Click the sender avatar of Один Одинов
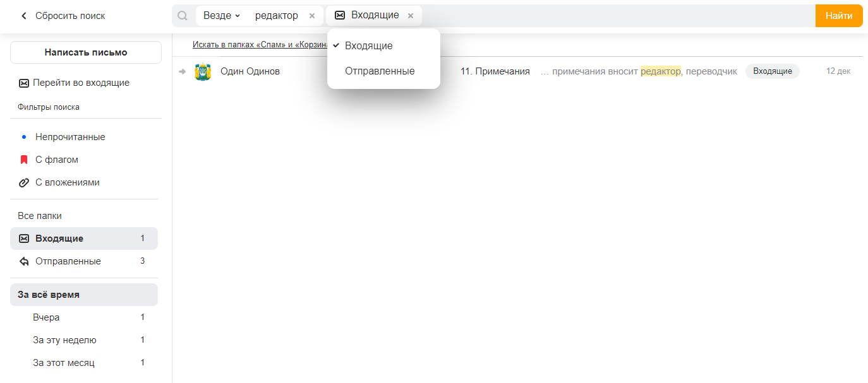 pyautogui.click(x=203, y=72)
